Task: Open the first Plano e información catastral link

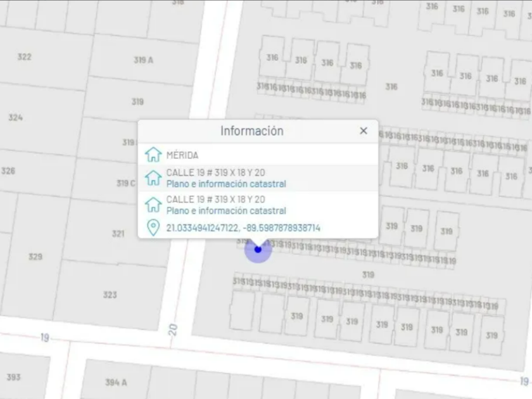Action: coord(226,184)
